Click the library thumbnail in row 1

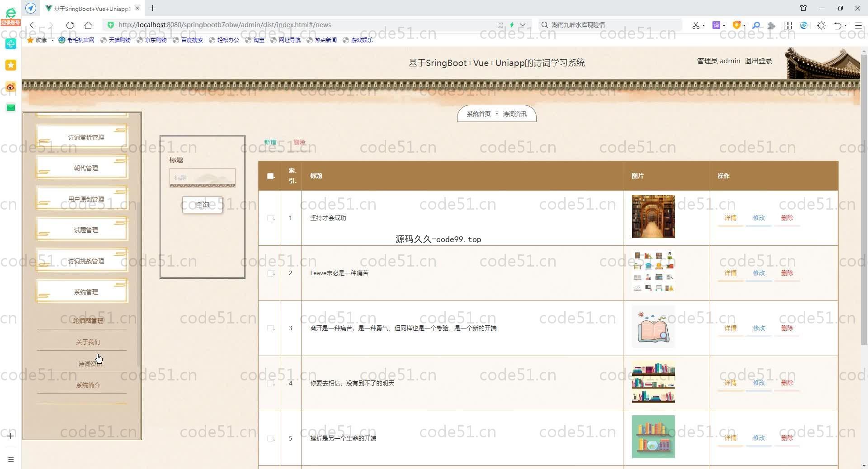653,216
